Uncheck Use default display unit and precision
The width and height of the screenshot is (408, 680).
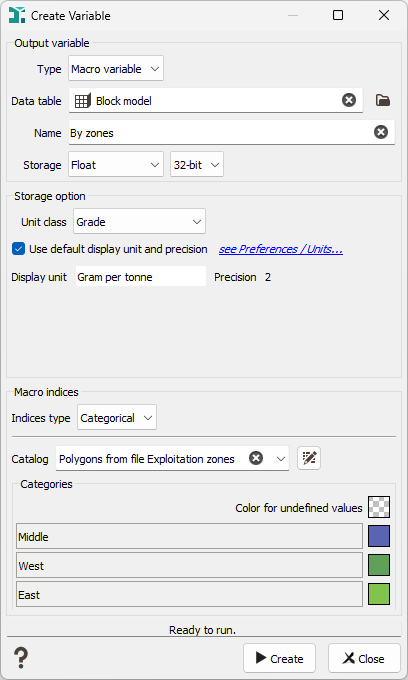tap(19, 249)
